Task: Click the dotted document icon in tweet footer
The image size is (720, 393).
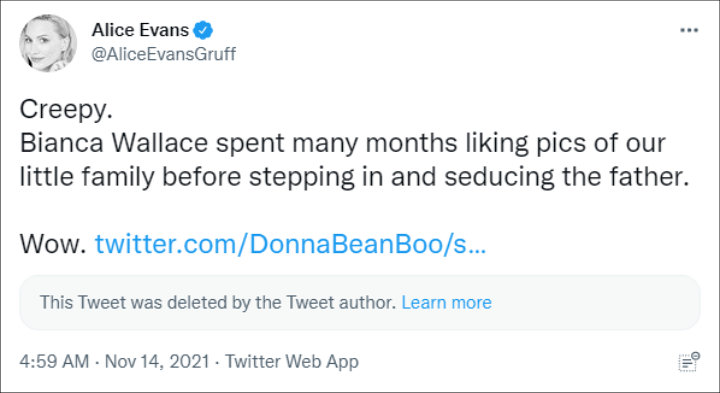Action: [x=689, y=362]
